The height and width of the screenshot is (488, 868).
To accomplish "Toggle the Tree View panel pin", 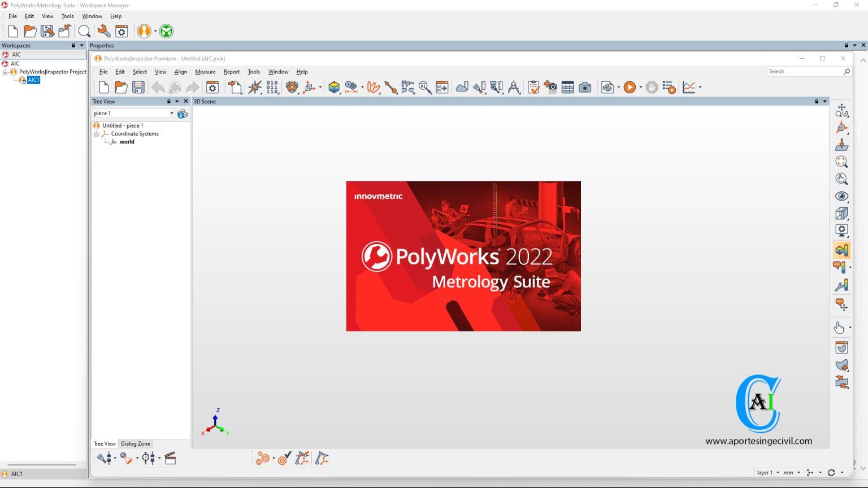I will tap(169, 101).
